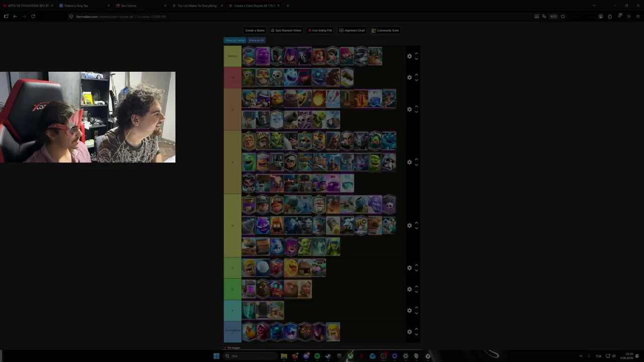Open a new browser tab
Viewport: 644px width, 362px height.
(x=288, y=6)
